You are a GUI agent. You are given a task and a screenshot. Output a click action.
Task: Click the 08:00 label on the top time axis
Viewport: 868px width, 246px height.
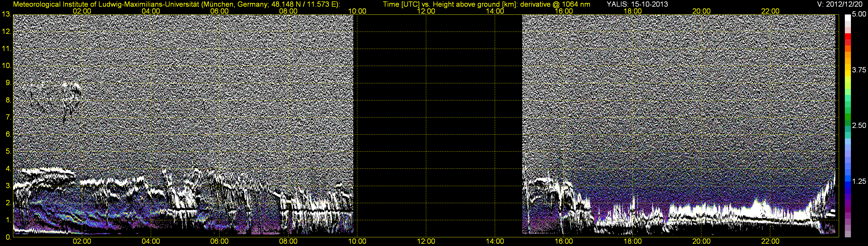pos(288,11)
